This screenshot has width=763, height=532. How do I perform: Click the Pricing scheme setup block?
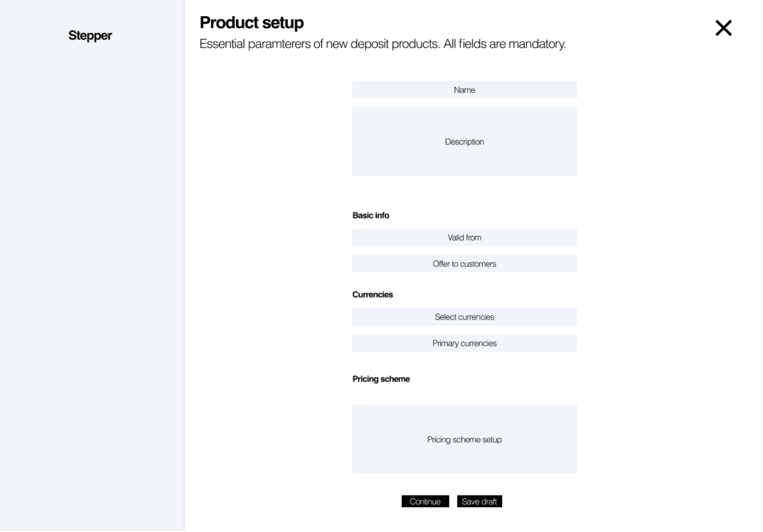tap(464, 439)
